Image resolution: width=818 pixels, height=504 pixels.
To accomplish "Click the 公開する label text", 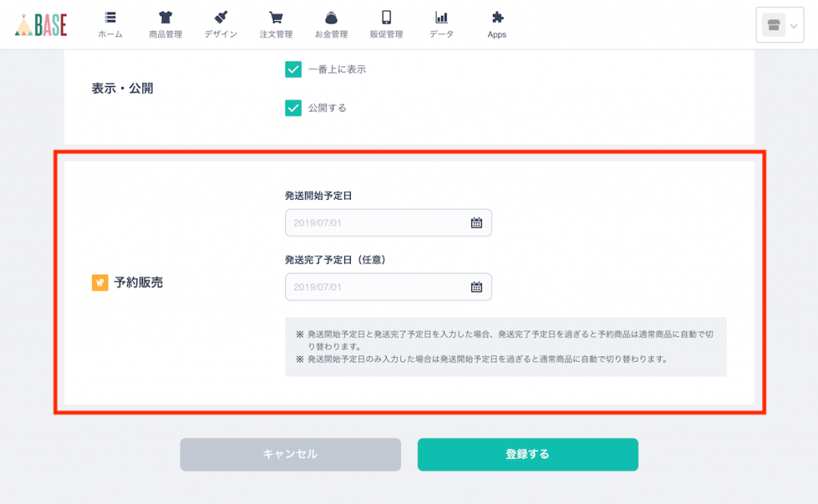I will (327, 108).
